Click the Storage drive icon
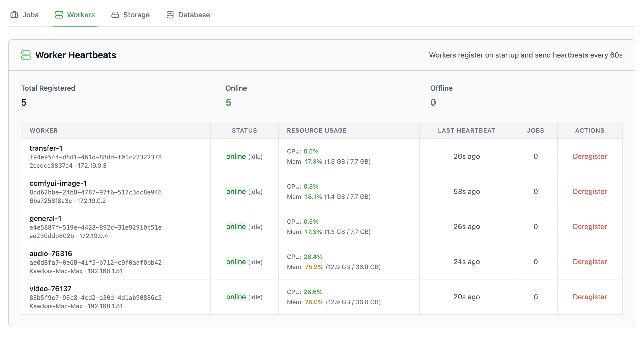644x337 pixels. pos(115,15)
